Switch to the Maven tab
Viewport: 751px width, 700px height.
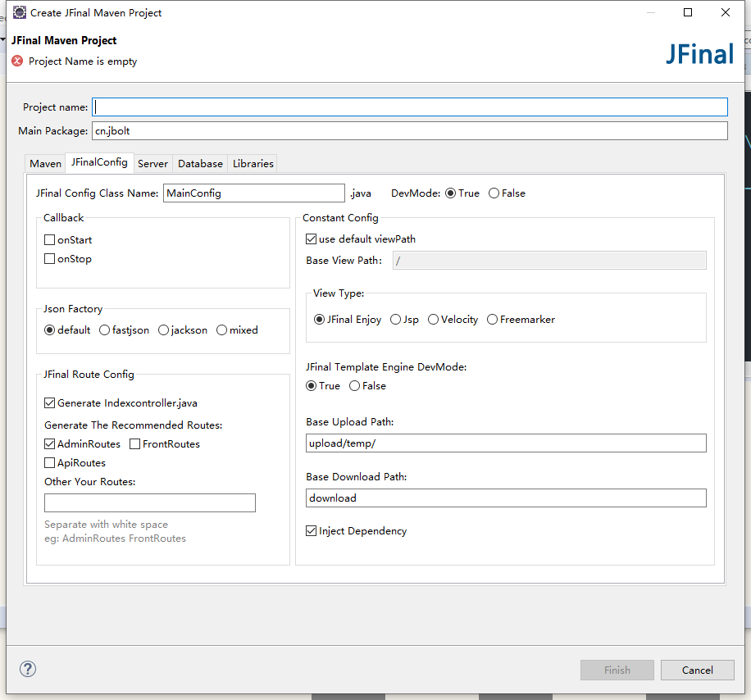[45, 163]
